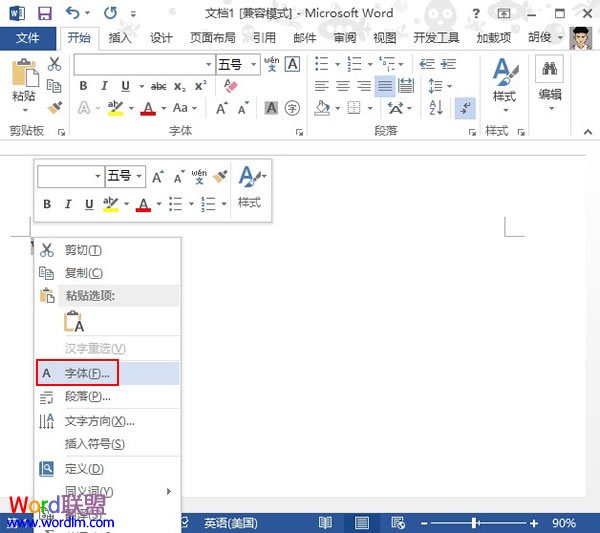Screen dimensions: 600x533
Task: Click 段落(P)... in the context menu
Action: point(88,397)
